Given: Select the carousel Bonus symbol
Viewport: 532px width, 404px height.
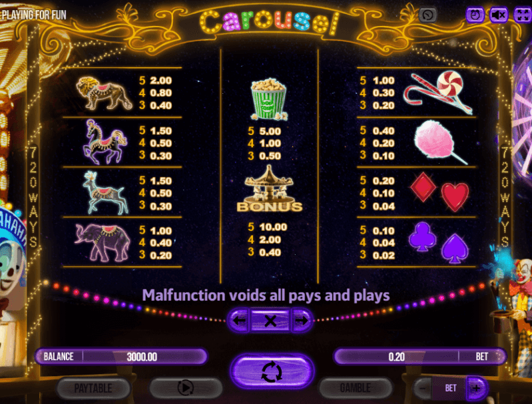Looking at the screenshot, I should [x=270, y=188].
